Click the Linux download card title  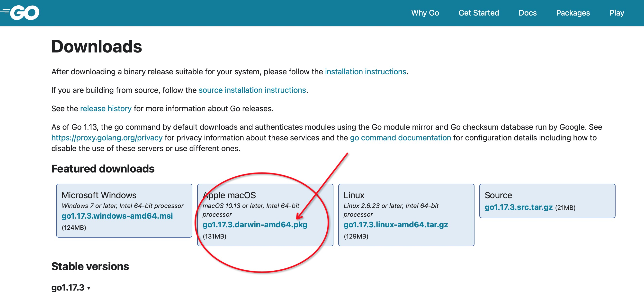[x=354, y=195]
